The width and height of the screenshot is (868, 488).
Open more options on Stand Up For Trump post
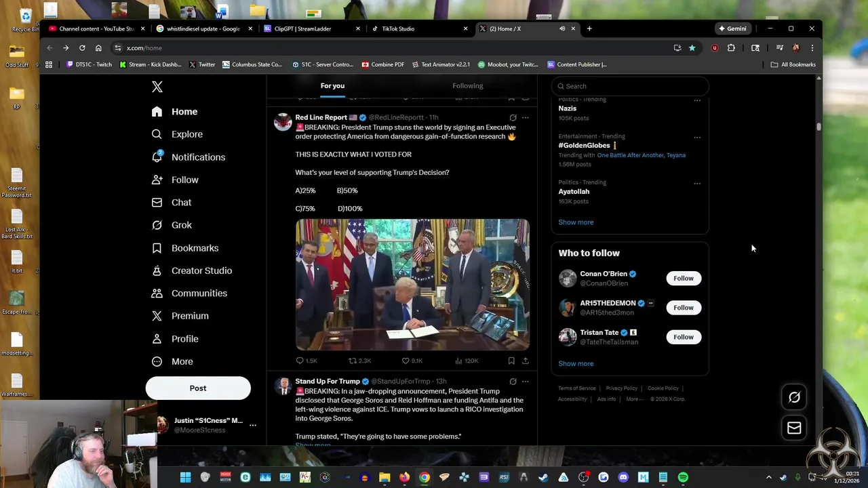526,382
